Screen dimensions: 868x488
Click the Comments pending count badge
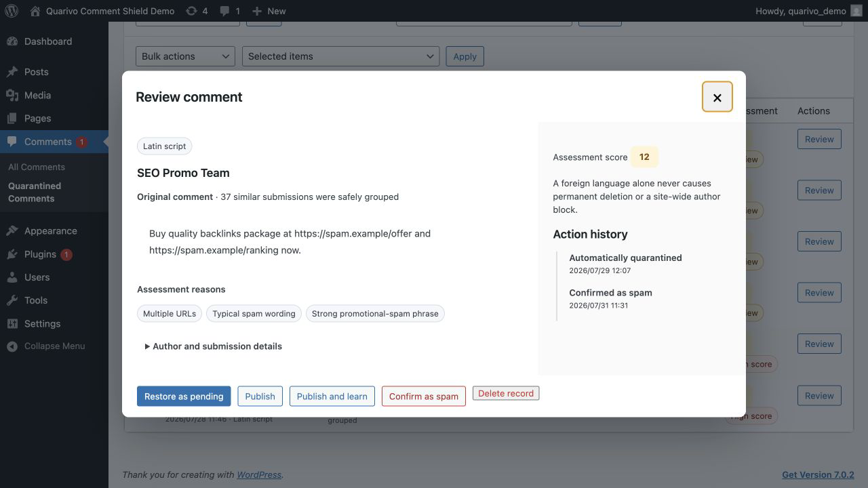pyautogui.click(x=81, y=142)
